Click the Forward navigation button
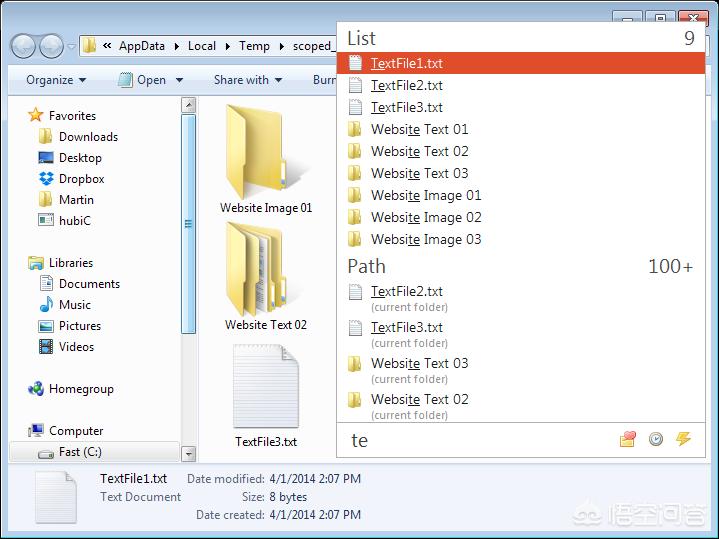 click(x=51, y=46)
